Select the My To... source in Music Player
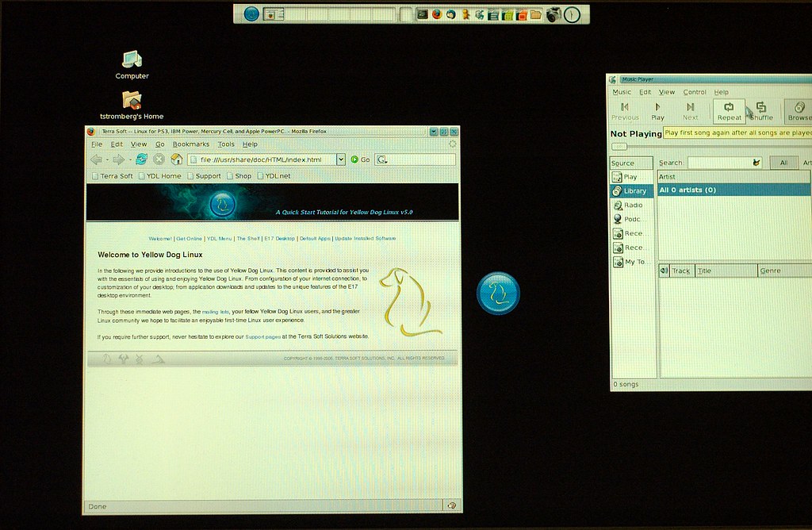The width and height of the screenshot is (812, 530). click(x=632, y=262)
